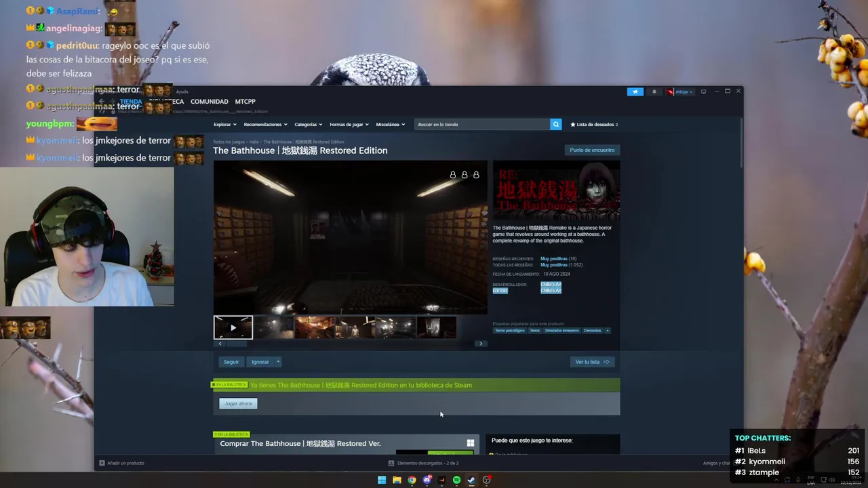
Task: Click Añadir un producto
Action: [122, 463]
